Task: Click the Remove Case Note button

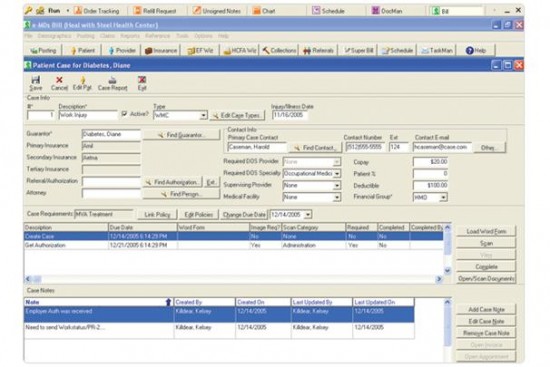Action: pos(486,333)
